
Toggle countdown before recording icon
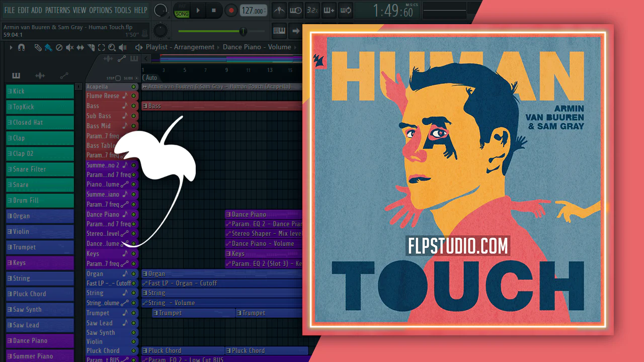point(312,10)
